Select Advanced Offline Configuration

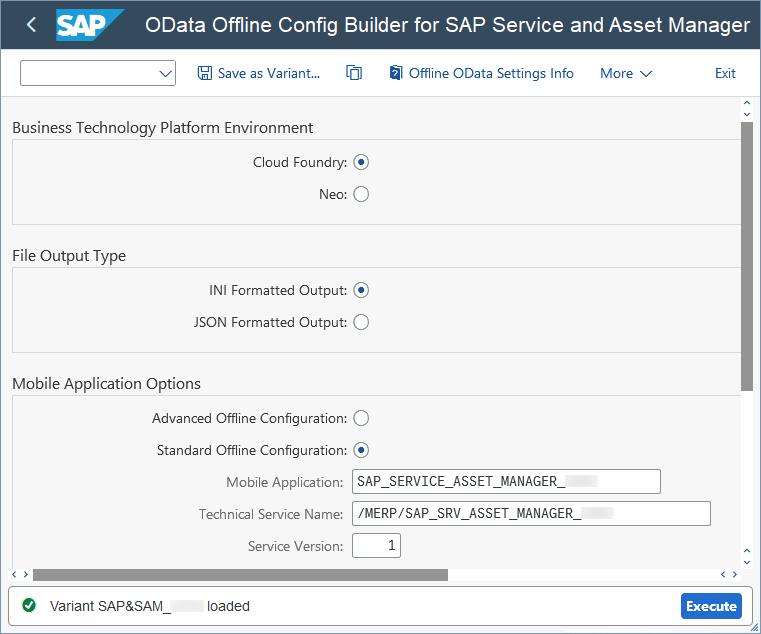[361, 418]
